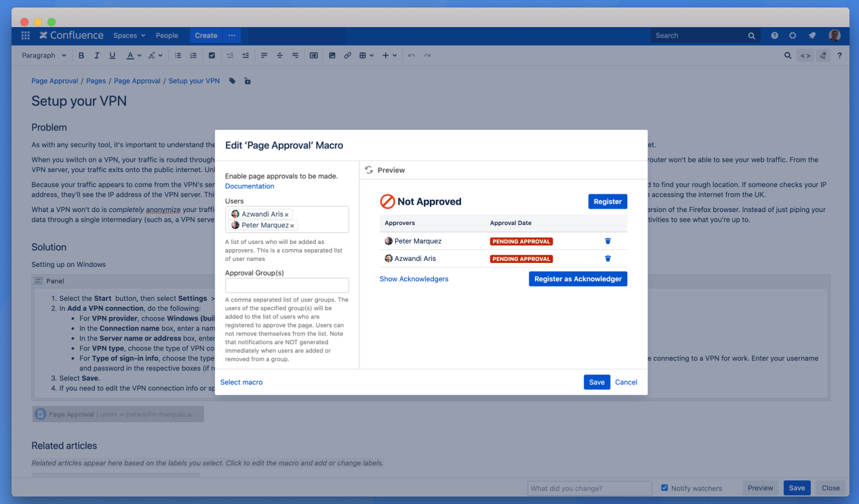Select the Page Approval macro placeholder
The width and height of the screenshot is (859, 504).
pos(118,414)
